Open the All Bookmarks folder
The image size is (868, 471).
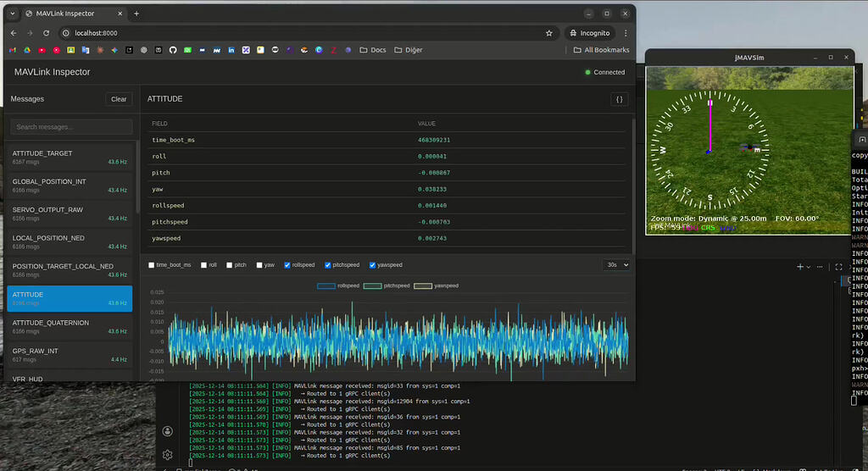(601, 50)
